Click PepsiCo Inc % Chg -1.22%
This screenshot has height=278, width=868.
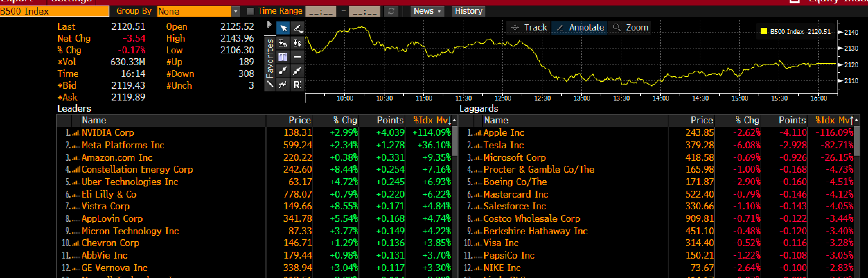click(x=746, y=256)
